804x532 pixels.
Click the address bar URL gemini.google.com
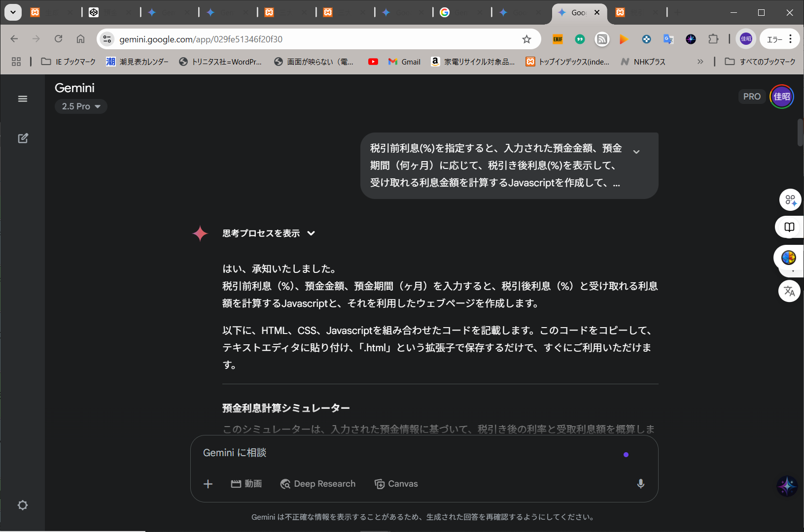pyautogui.click(x=201, y=39)
